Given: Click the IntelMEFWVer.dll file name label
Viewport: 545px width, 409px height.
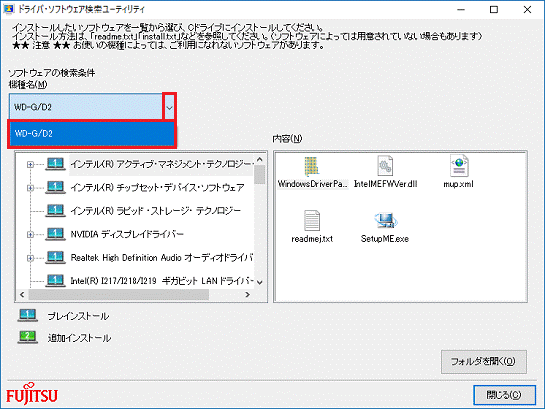Looking at the screenshot, I should (385, 184).
